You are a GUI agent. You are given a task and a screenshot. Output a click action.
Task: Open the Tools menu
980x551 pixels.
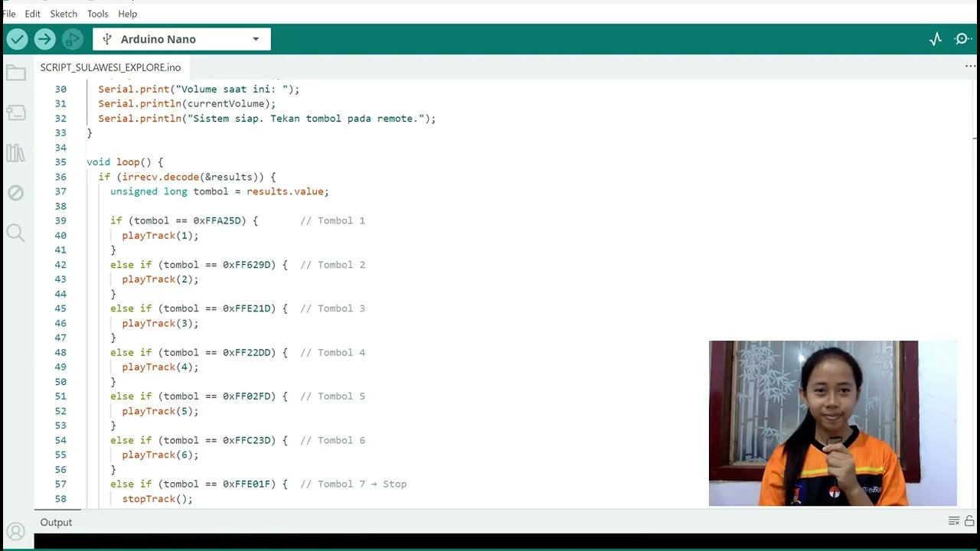pos(97,14)
